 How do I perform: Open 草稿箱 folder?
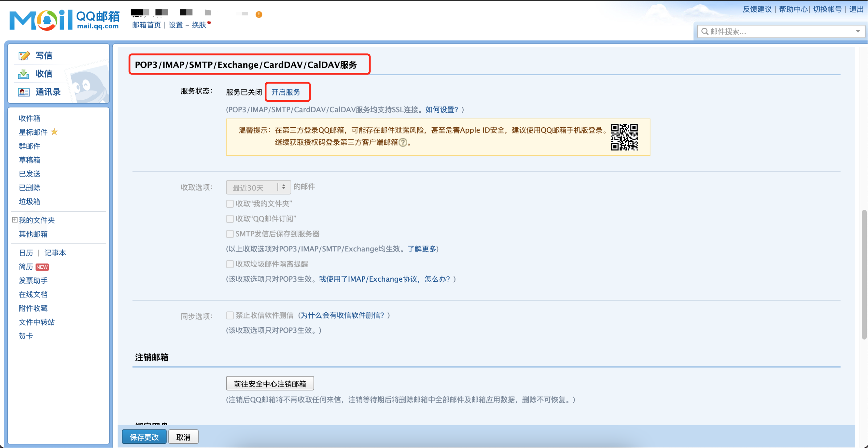point(29,160)
